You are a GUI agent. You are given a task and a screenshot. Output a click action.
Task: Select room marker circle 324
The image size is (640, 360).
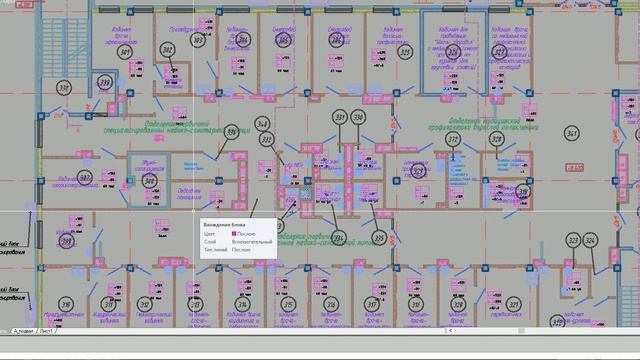pos(590,240)
